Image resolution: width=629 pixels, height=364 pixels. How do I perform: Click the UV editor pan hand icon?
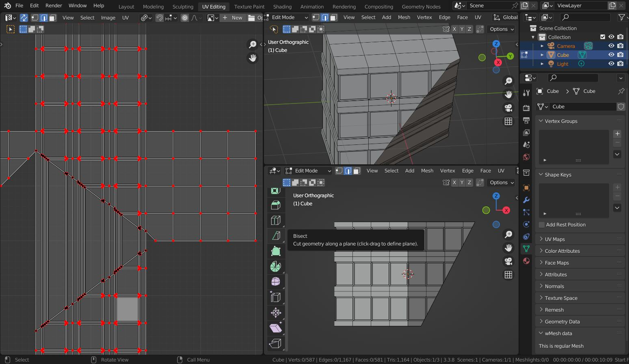coord(253,58)
